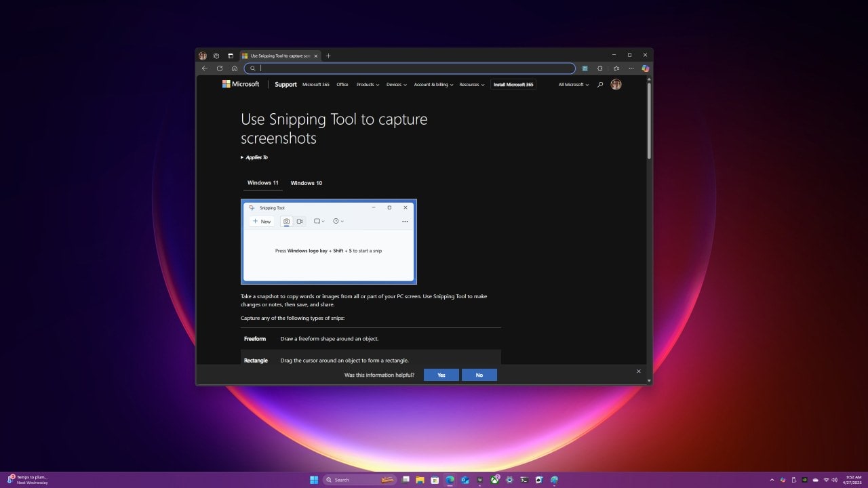Click the back arrow in the browser toolbar
The width and height of the screenshot is (868, 488).
click(x=204, y=68)
